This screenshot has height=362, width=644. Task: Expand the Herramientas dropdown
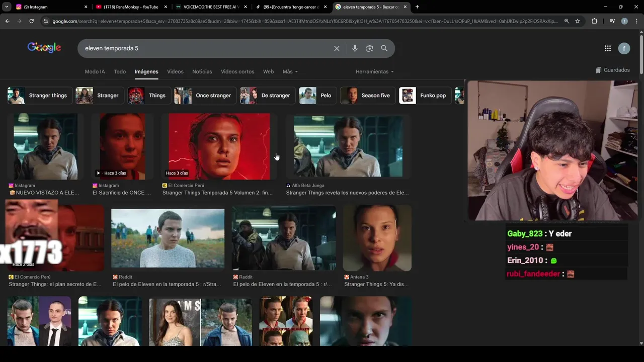(375, 72)
